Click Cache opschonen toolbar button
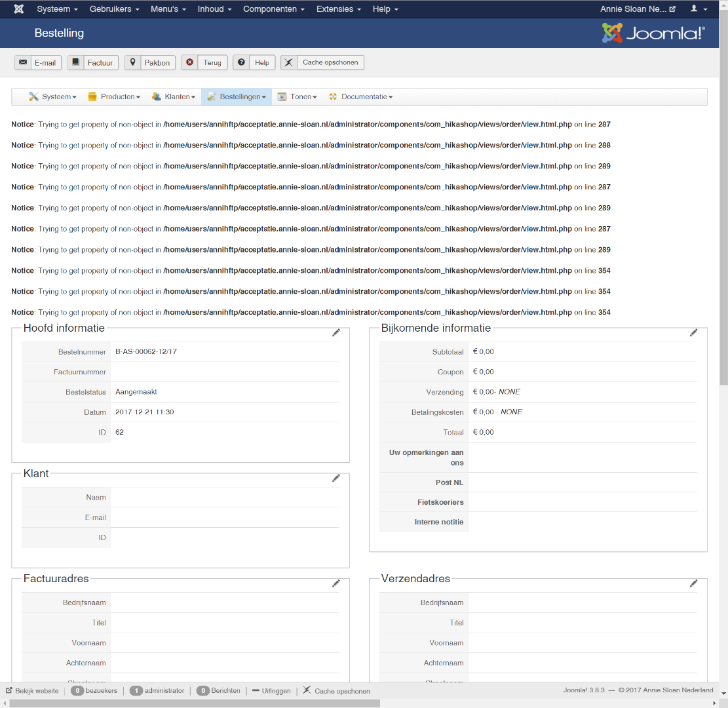728x708 pixels. tap(322, 62)
